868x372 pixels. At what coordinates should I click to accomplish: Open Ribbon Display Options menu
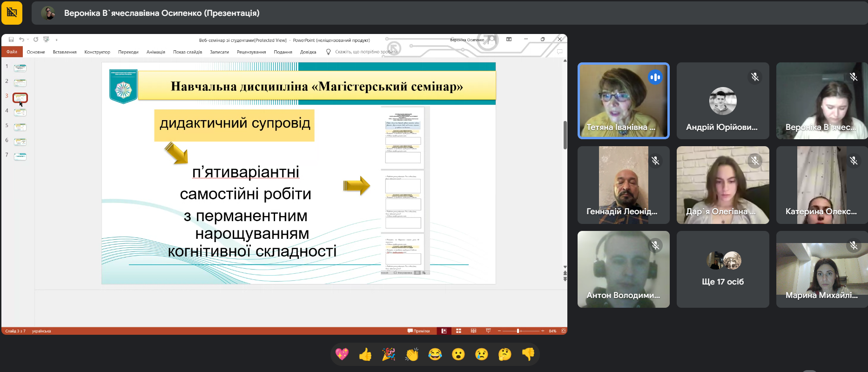[509, 40]
